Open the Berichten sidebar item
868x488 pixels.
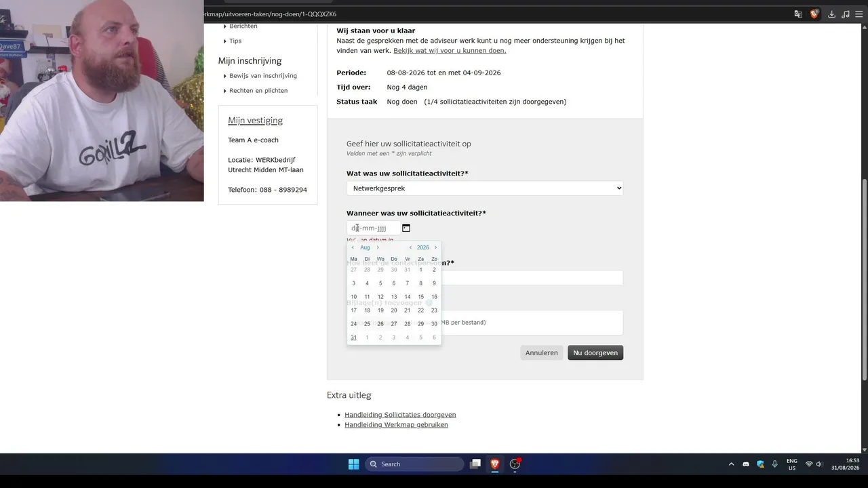pyautogui.click(x=243, y=26)
